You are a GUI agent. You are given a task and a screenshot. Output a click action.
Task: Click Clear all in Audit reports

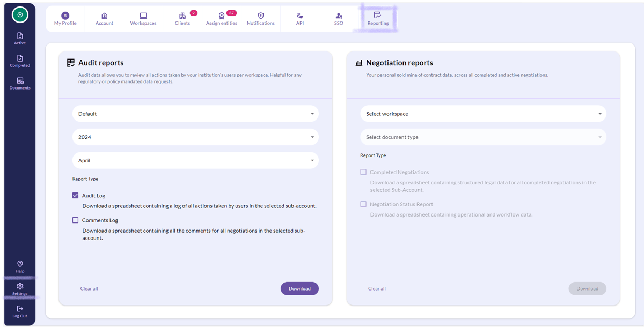coord(89,288)
